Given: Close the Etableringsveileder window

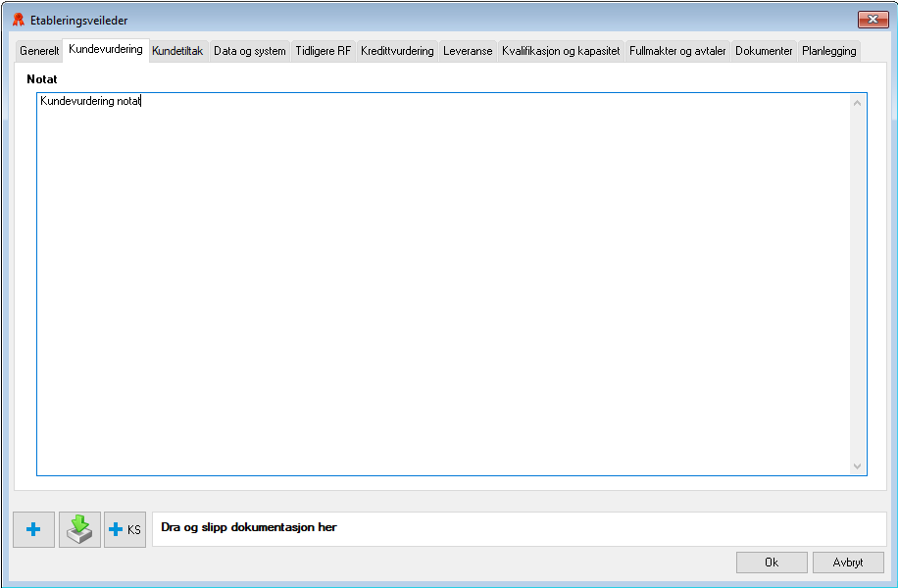Looking at the screenshot, I should click(873, 20).
